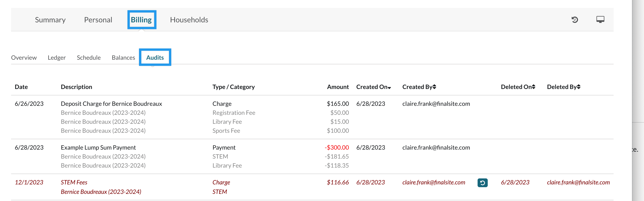Select the Billing tab
644x201 pixels.
141,20
